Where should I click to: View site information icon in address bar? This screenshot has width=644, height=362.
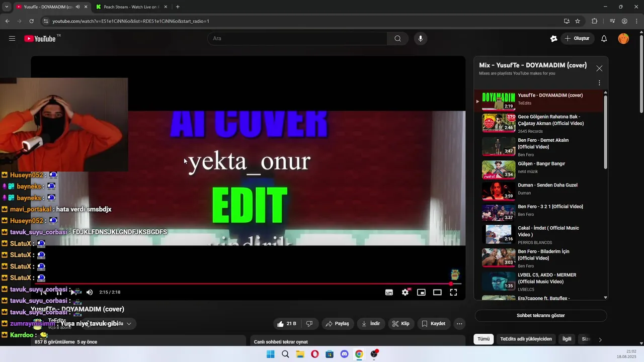pyautogui.click(x=46, y=21)
